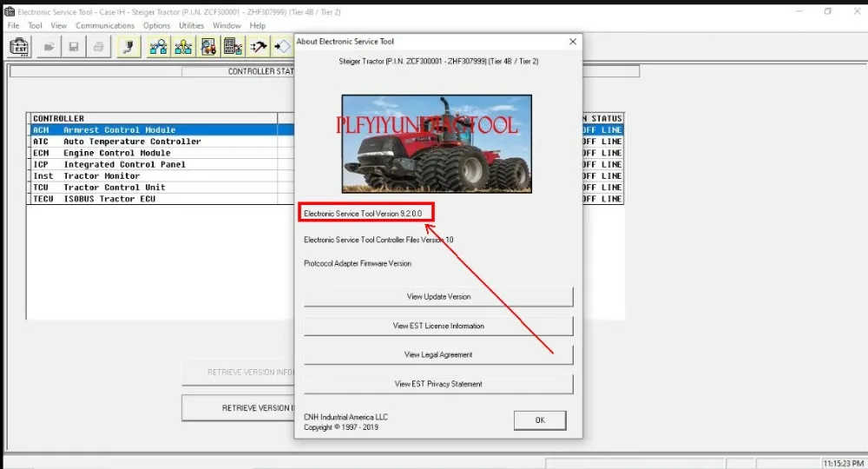Viewport: 868px width, 469px height.
Task: Click the connector cable plug toolbar icon
Action: tap(128, 47)
